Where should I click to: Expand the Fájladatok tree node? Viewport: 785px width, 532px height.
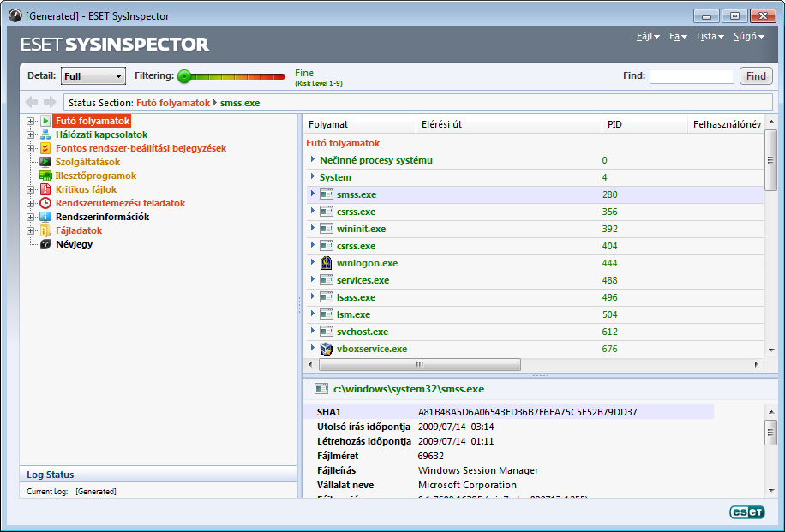[31, 230]
